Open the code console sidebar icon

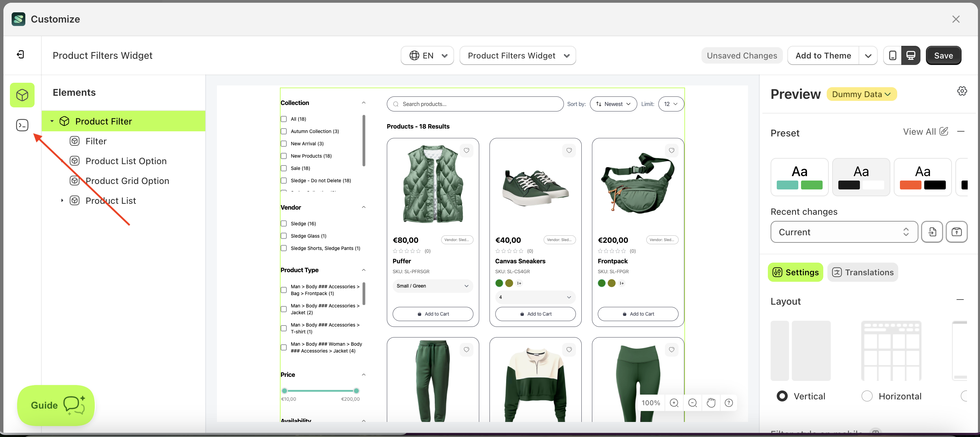pos(22,125)
